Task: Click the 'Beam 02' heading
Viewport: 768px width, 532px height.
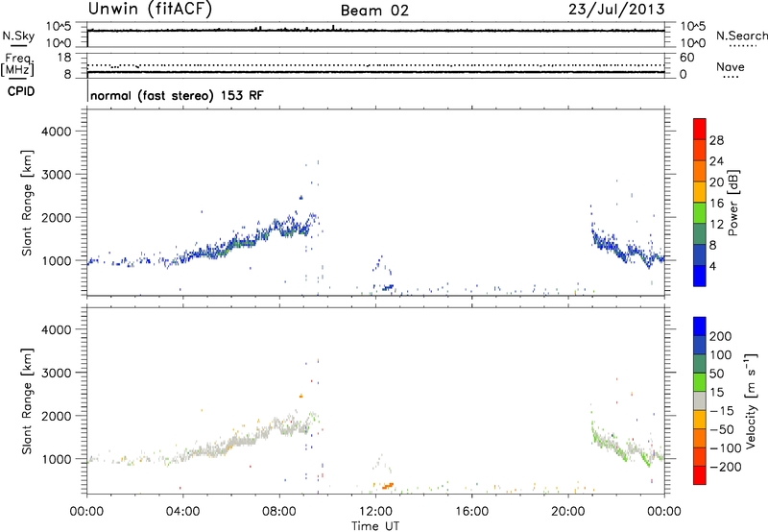Action: pyautogui.click(x=374, y=11)
